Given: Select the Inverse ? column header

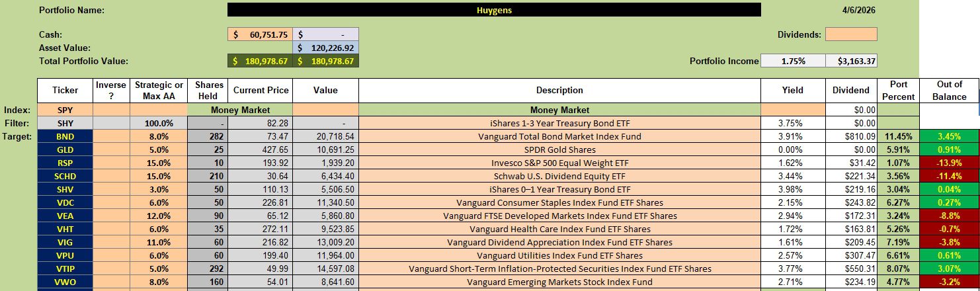Looking at the screenshot, I should (112, 91).
